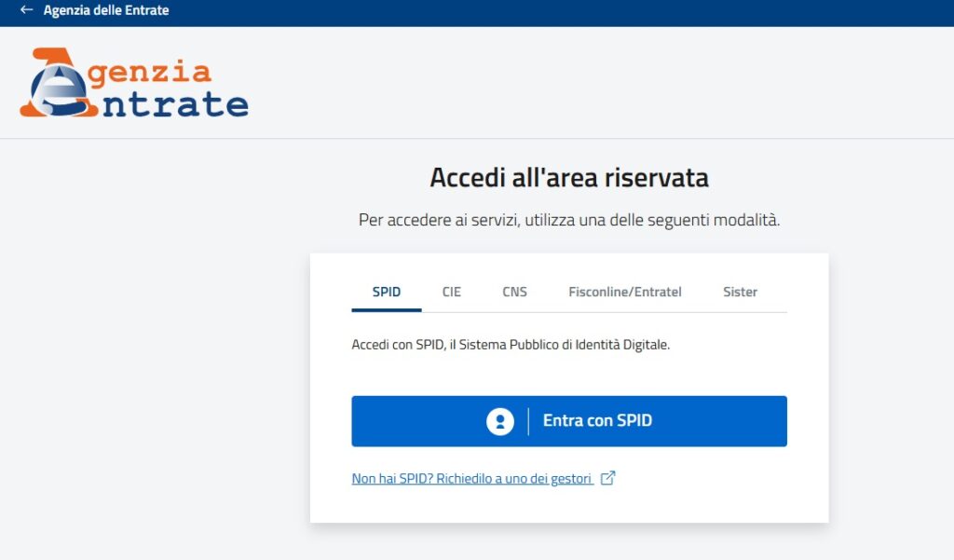Image resolution: width=954 pixels, height=560 pixels.
Task: Open the Agenzia delle Entrate header link
Action: point(106,10)
